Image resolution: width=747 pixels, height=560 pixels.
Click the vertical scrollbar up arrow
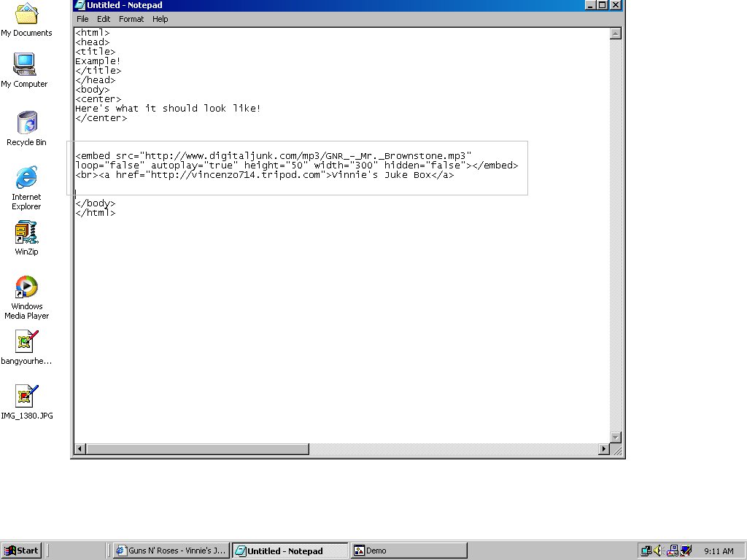(x=616, y=34)
